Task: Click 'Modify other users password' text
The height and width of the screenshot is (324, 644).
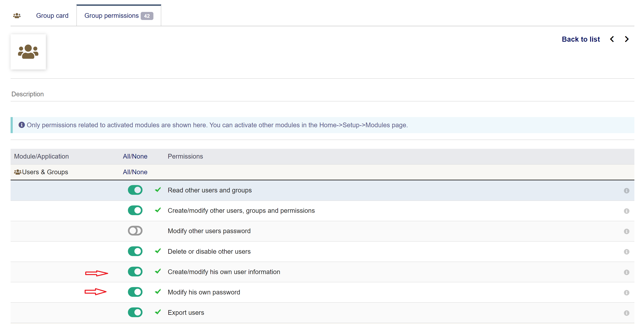Action: tap(209, 231)
